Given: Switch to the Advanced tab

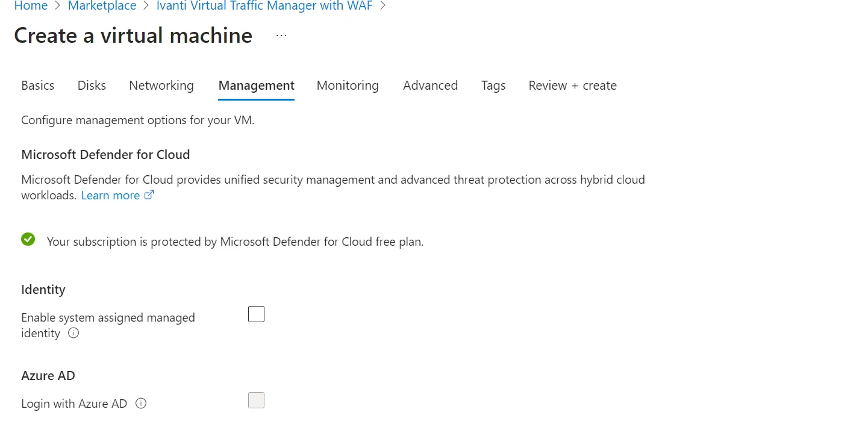Looking at the screenshot, I should (x=430, y=86).
